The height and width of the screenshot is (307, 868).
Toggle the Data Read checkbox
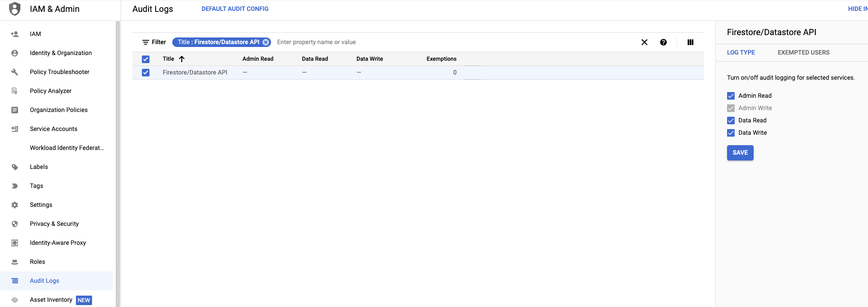(731, 121)
